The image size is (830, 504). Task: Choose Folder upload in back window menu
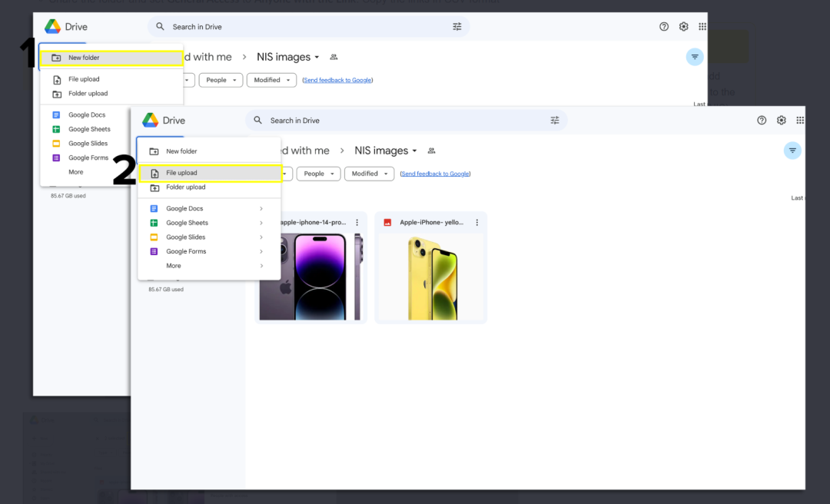111,94
